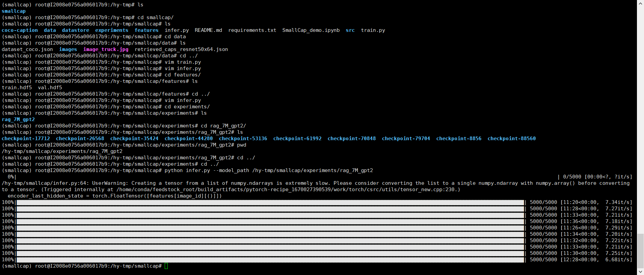Click checkpoint-17712 directory name

[26, 139]
